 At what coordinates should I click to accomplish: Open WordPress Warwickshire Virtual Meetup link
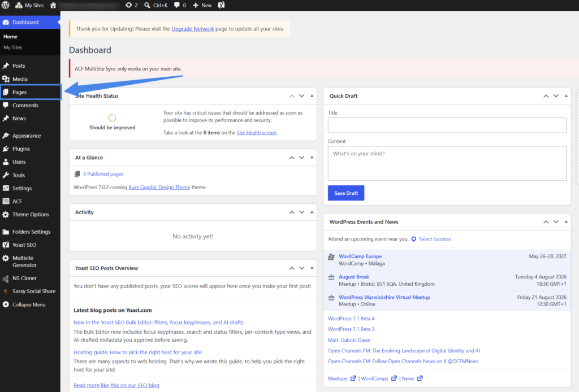384,297
